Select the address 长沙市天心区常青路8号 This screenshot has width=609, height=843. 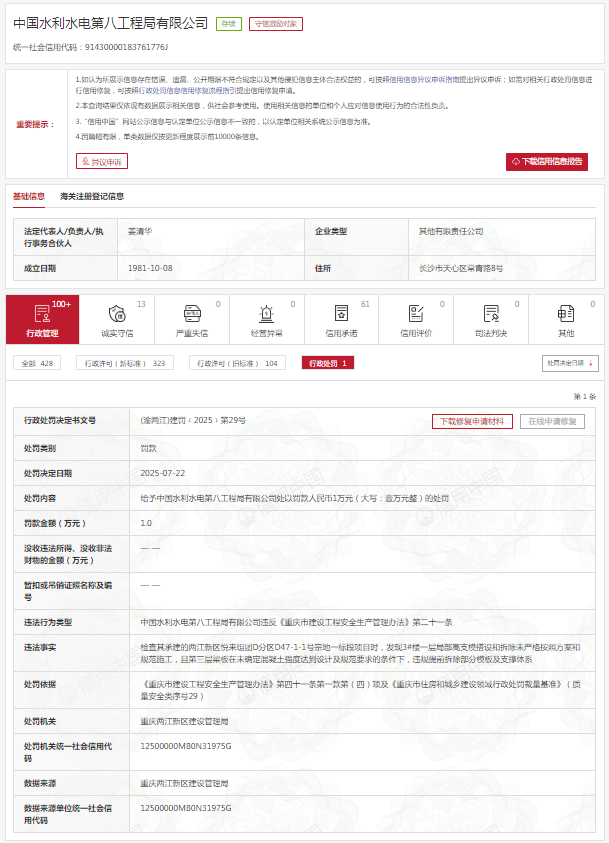point(461,268)
